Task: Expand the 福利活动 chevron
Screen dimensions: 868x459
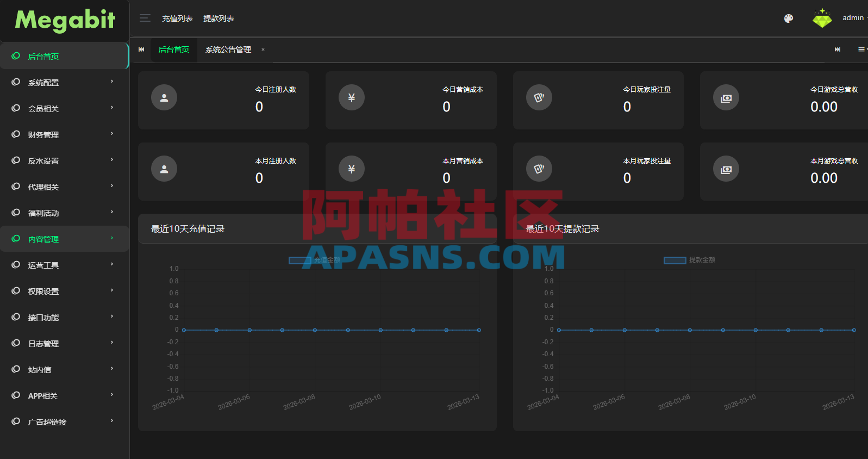Action: click(112, 212)
